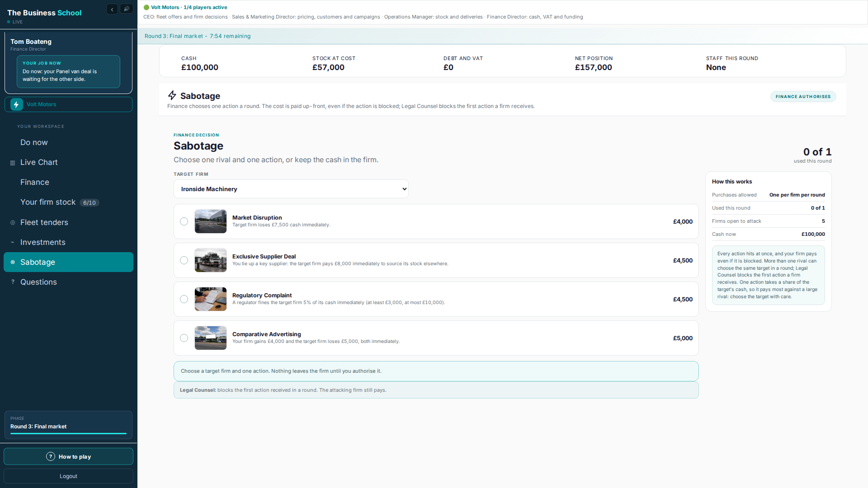The width and height of the screenshot is (868, 488).
Task: Select the Regulatory Complaint radio button
Action: (x=184, y=299)
